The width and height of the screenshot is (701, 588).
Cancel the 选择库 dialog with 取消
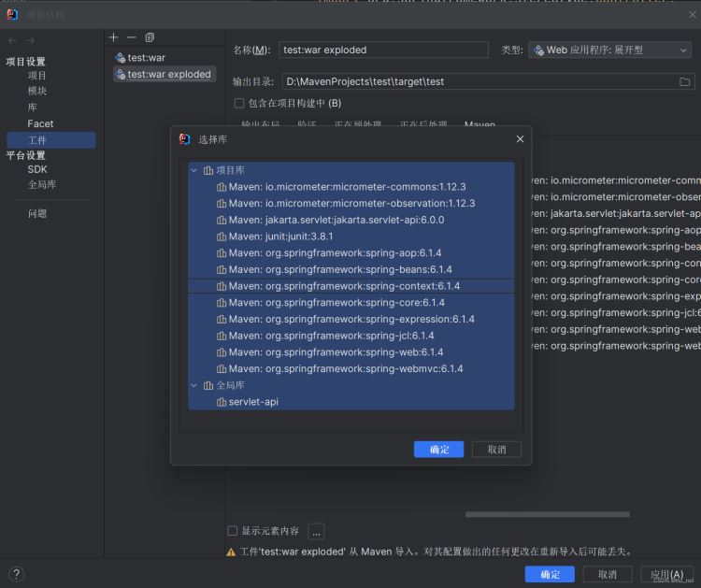[496, 450]
